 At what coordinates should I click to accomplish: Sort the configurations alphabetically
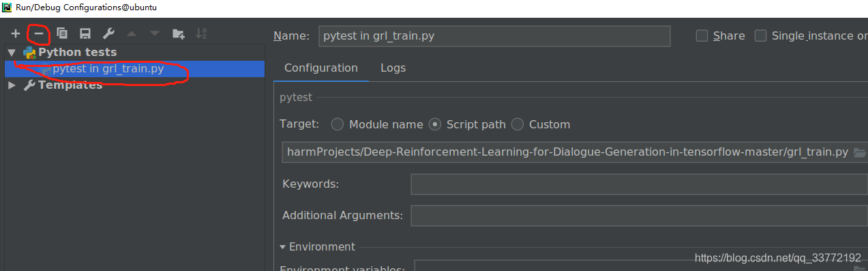coord(201,33)
